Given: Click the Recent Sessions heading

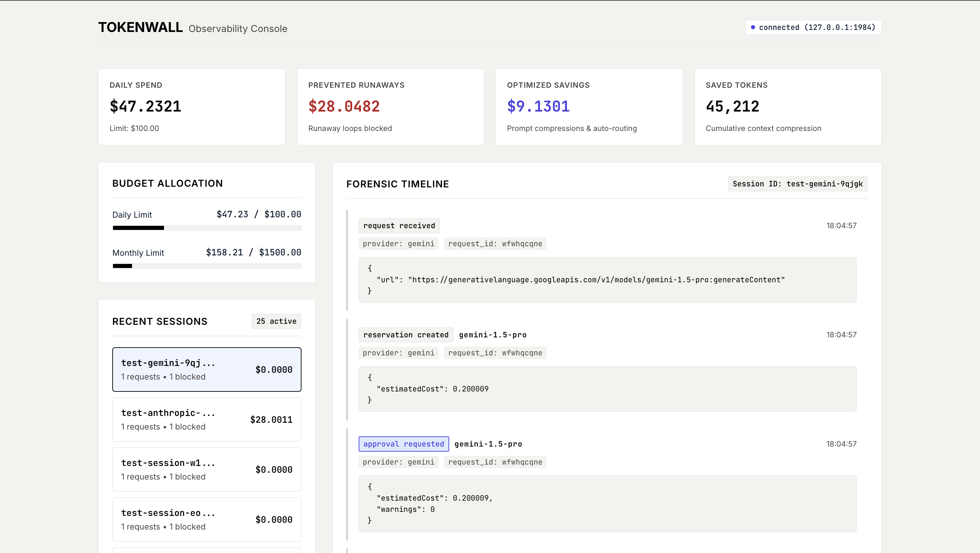Looking at the screenshot, I should tap(160, 321).
